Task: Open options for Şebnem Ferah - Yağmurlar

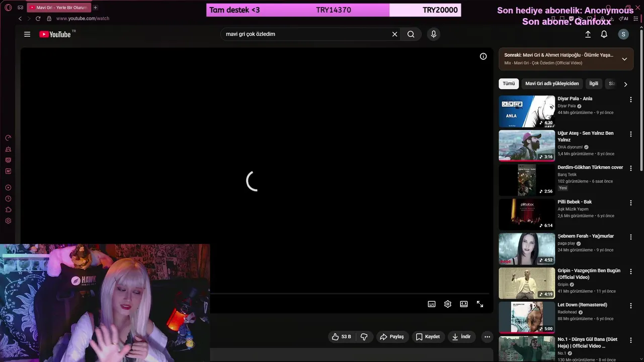Action: [630, 237]
